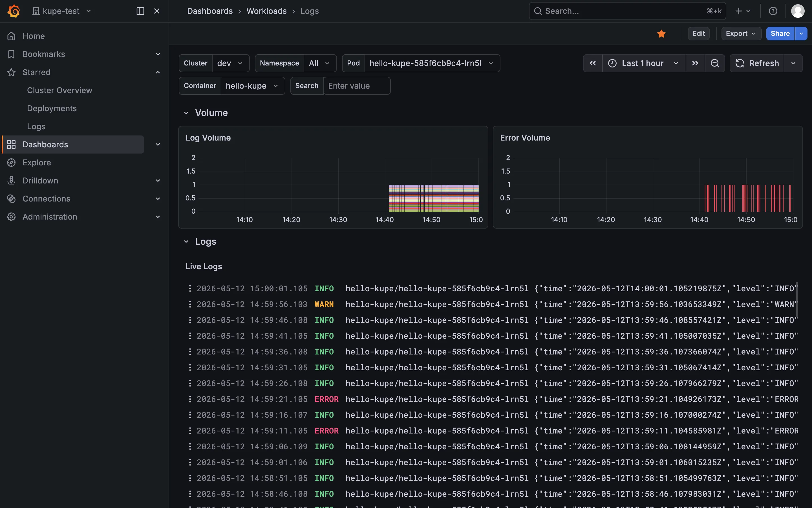Open the Cluster Overview starred dashboard
The width and height of the screenshot is (812, 508).
coord(59,90)
